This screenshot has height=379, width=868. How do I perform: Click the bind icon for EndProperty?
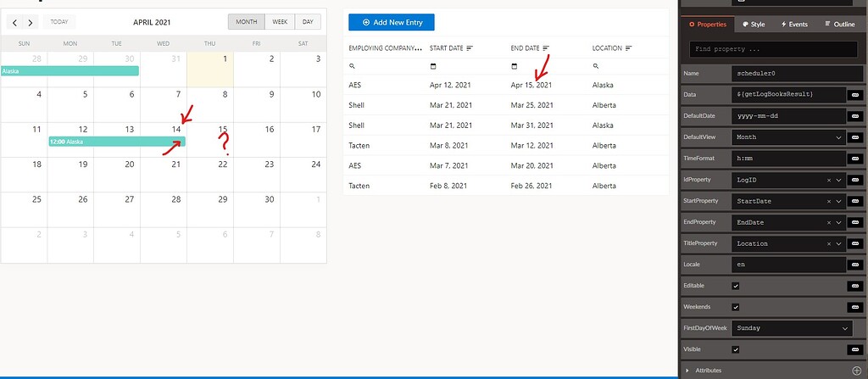(x=854, y=222)
